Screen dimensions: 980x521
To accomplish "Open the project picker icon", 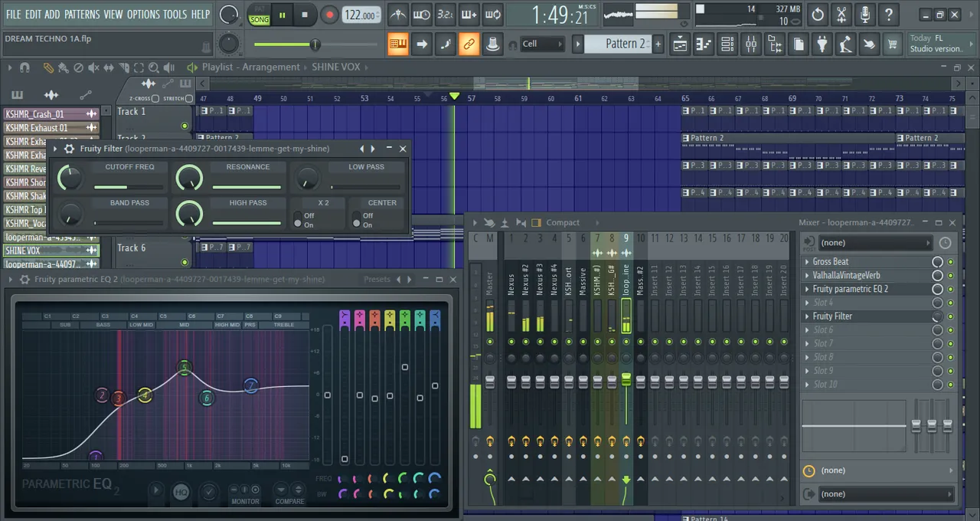I will pos(798,44).
